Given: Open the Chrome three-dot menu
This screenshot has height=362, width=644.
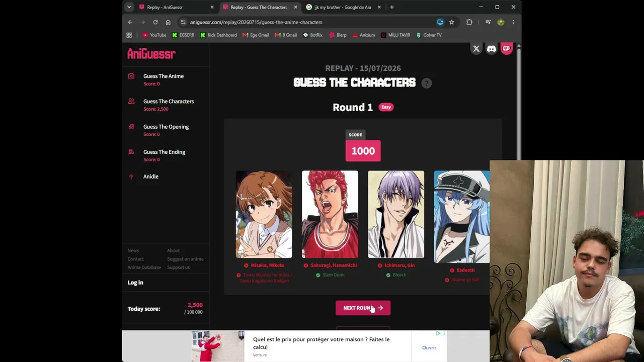Looking at the screenshot, I should click(513, 22).
